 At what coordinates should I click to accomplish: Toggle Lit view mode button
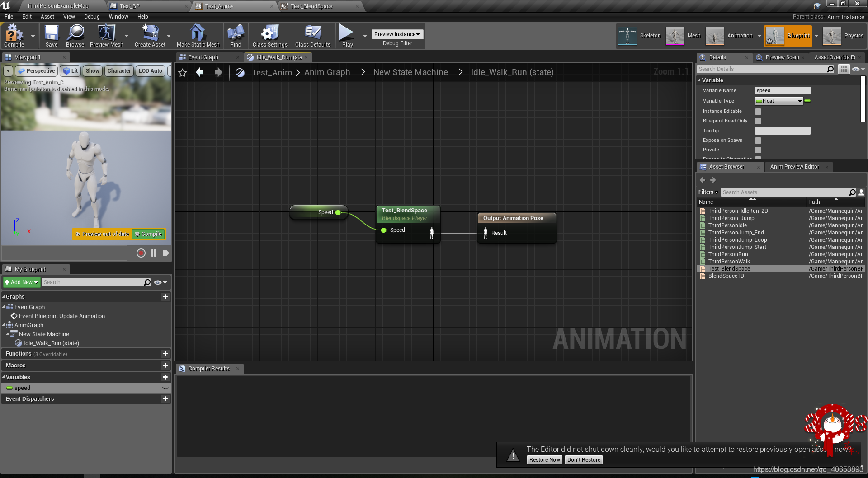pos(71,71)
